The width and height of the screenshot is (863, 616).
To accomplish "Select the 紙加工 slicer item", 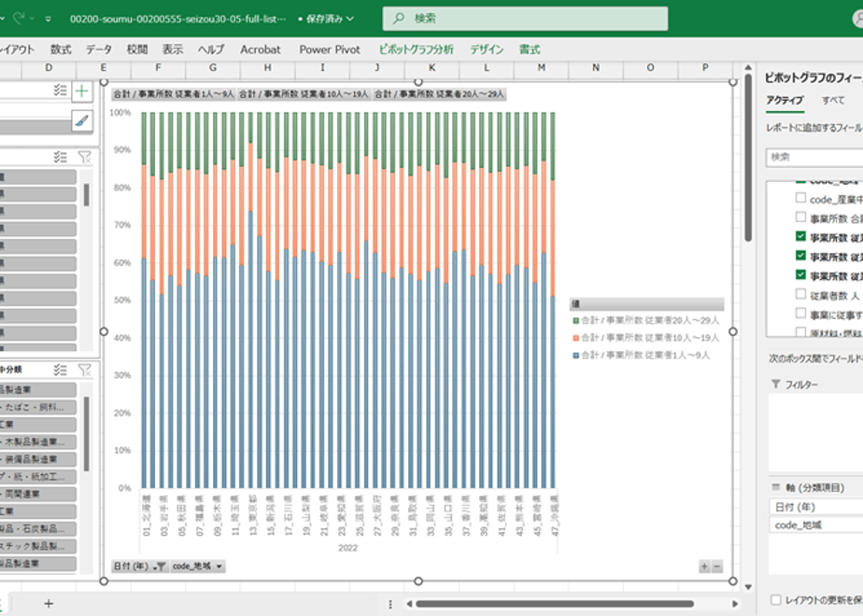I will point(37,477).
